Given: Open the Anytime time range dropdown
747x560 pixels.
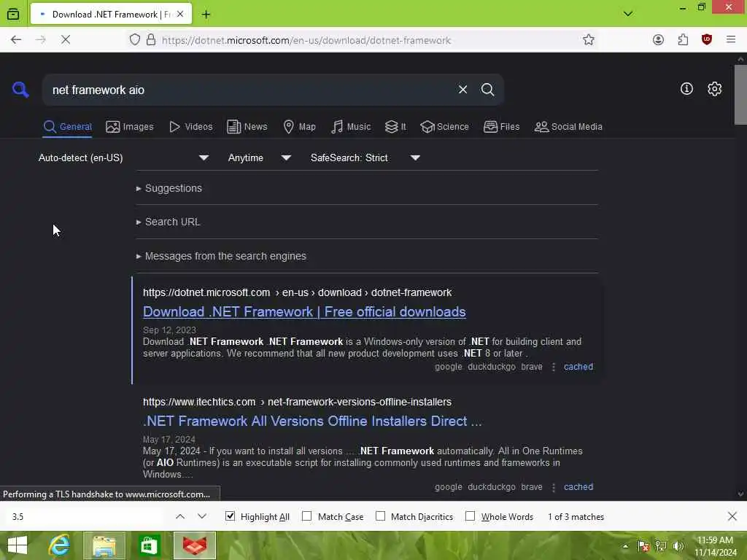Looking at the screenshot, I should pyautogui.click(x=260, y=157).
